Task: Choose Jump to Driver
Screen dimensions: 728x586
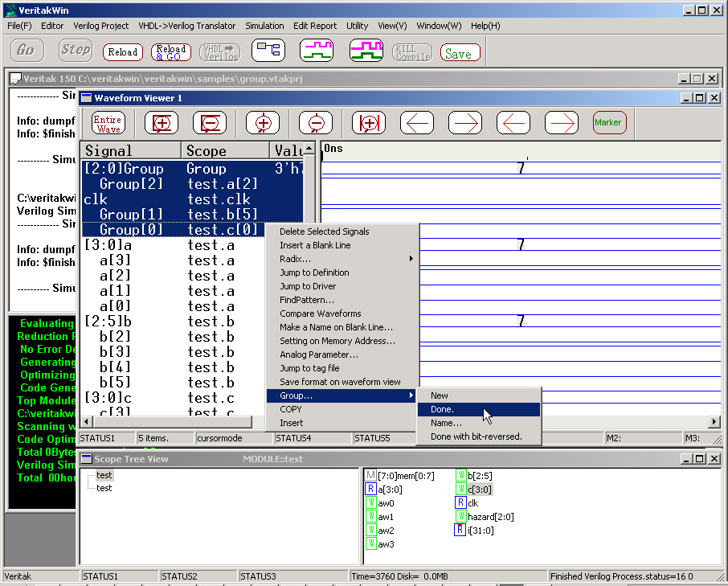Action: click(x=342, y=286)
